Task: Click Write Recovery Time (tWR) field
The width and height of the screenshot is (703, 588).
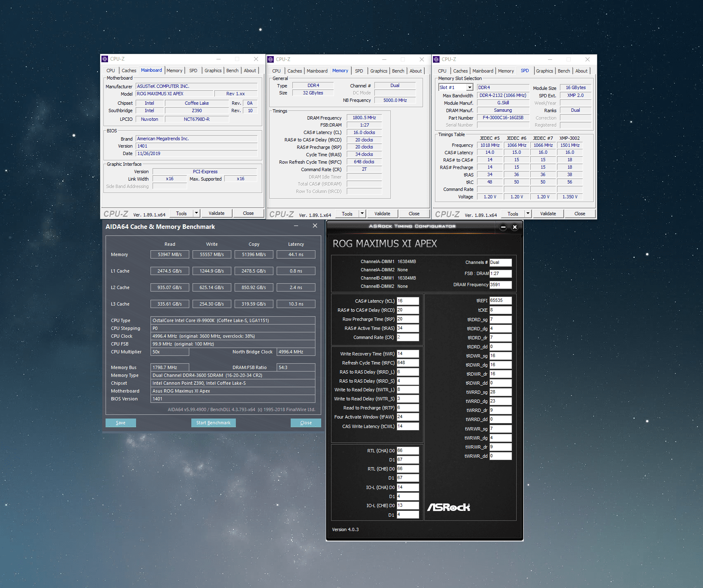Action: pos(408,354)
